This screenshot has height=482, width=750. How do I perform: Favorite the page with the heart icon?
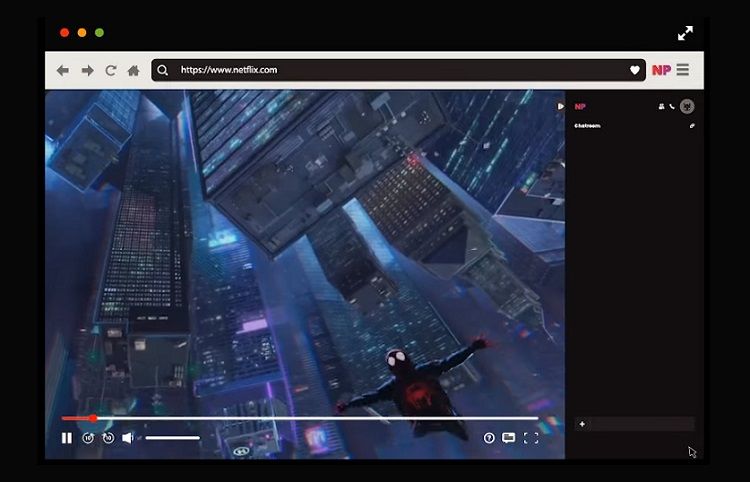[635, 70]
